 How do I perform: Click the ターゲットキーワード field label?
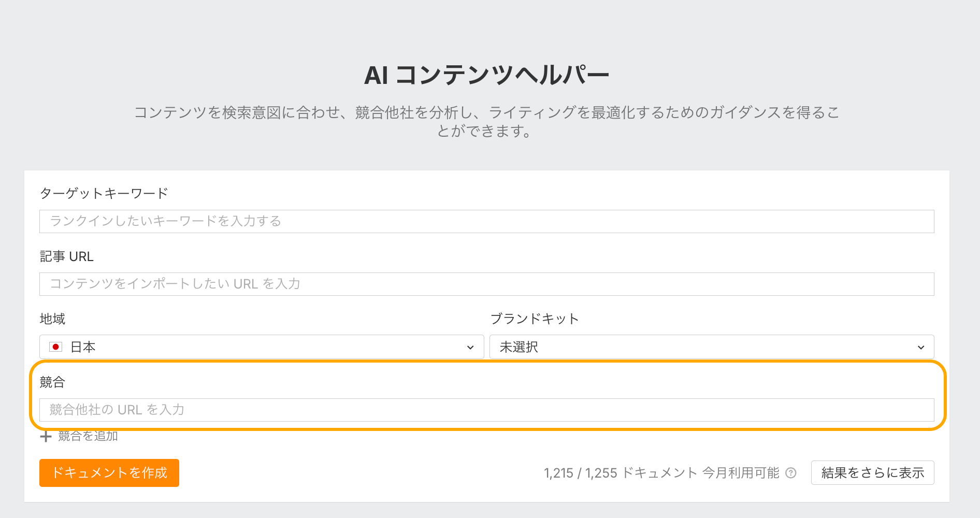click(x=104, y=193)
